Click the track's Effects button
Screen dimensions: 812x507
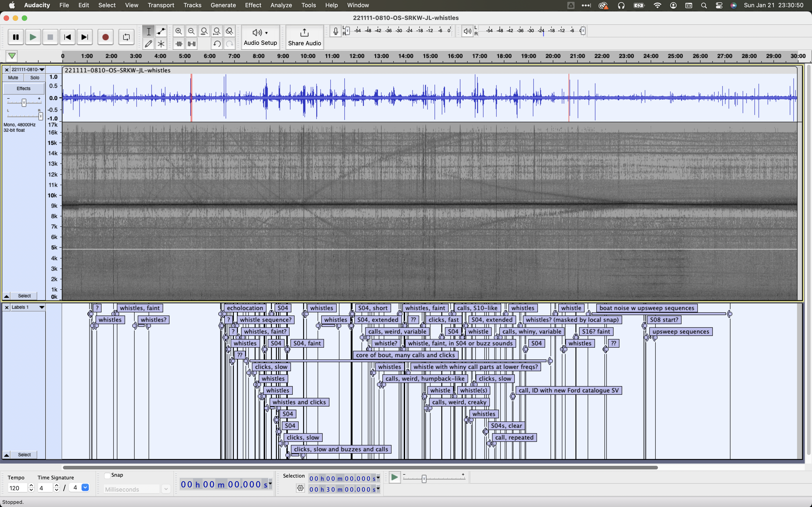(x=24, y=88)
